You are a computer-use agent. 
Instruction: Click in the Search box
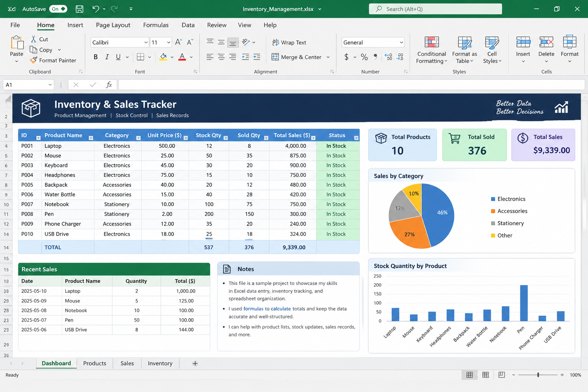pos(435,9)
